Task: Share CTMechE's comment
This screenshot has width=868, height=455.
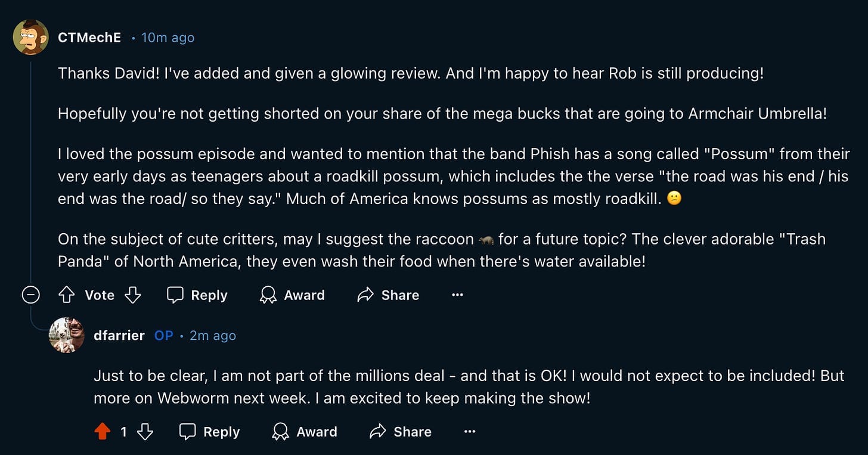Action: click(388, 295)
